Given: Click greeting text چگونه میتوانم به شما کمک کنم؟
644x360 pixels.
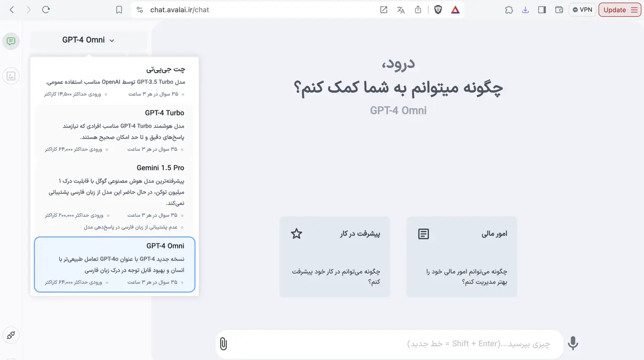Looking at the screenshot, I should coord(398,87).
